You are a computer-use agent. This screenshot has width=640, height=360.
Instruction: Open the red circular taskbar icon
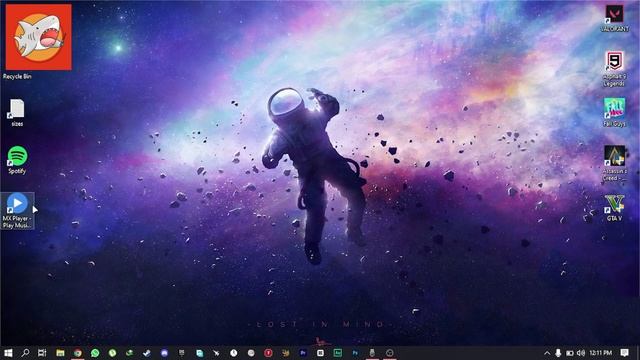point(268,353)
